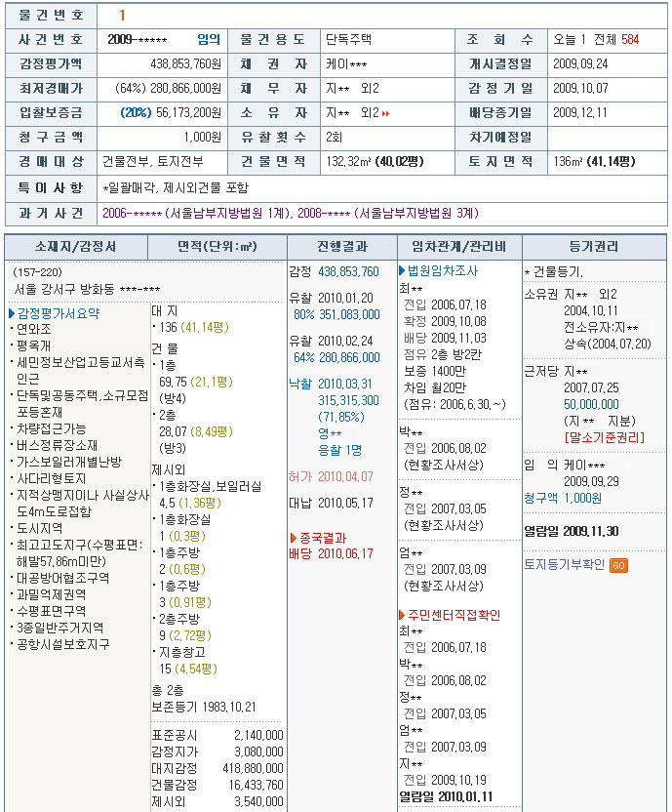Select the appraisal value 438,853,760 in 진행결과

(348, 271)
